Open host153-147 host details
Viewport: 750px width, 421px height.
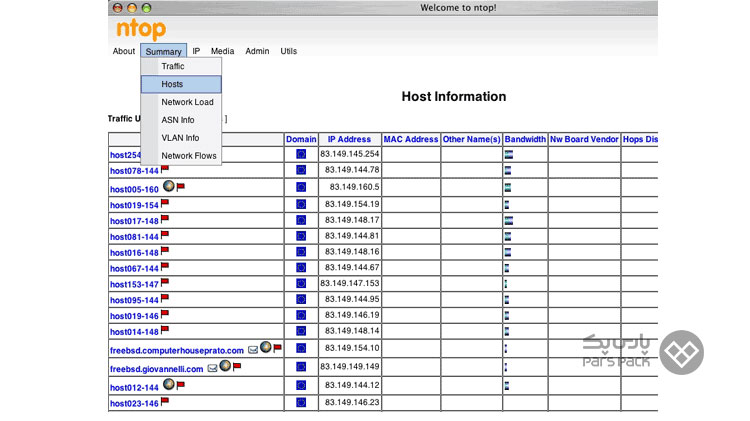pyautogui.click(x=134, y=284)
